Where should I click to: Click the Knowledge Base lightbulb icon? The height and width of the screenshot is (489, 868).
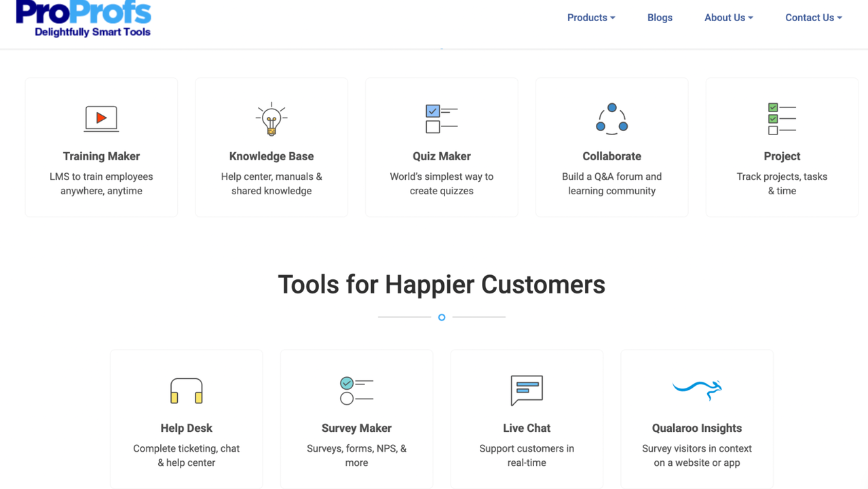[x=271, y=117]
